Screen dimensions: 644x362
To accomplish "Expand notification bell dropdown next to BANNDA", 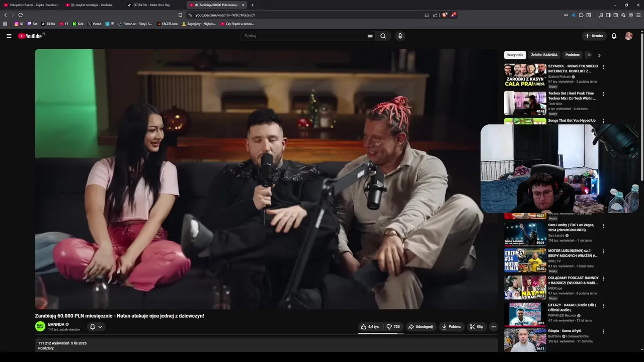I will click(x=96, y=327).
